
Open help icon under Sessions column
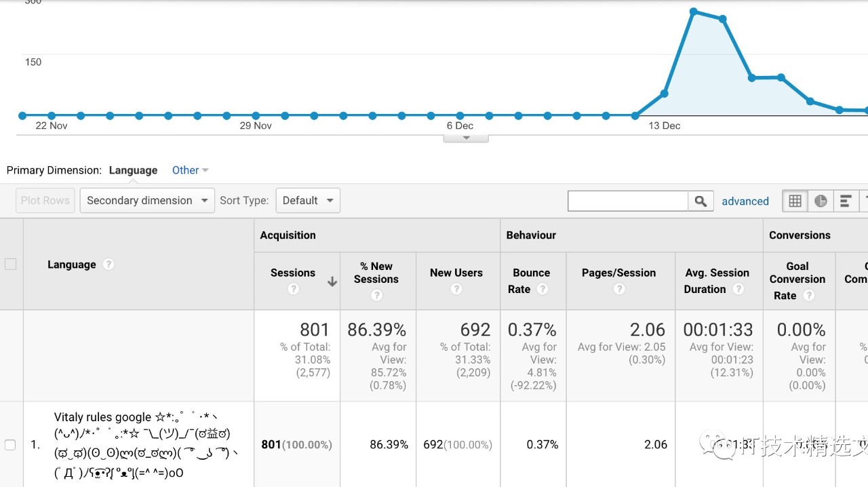293,289
